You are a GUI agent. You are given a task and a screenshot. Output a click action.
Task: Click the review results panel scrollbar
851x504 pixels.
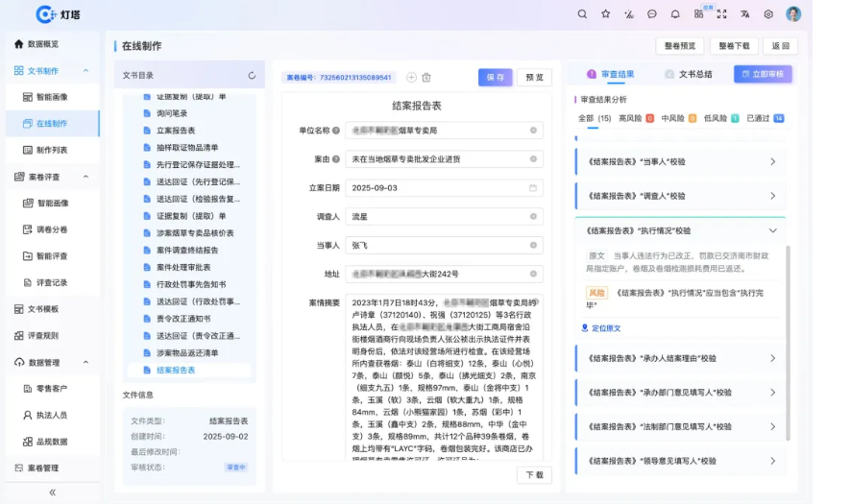point(788,343)
